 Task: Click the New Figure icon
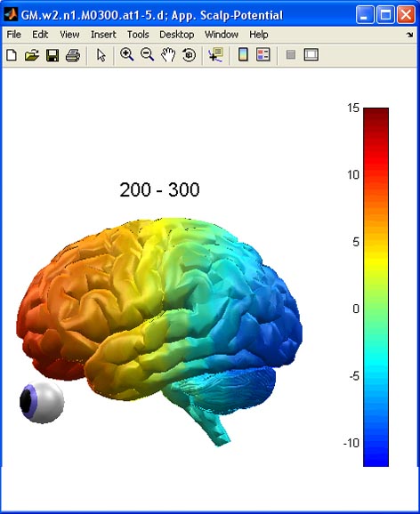point(12,55)
